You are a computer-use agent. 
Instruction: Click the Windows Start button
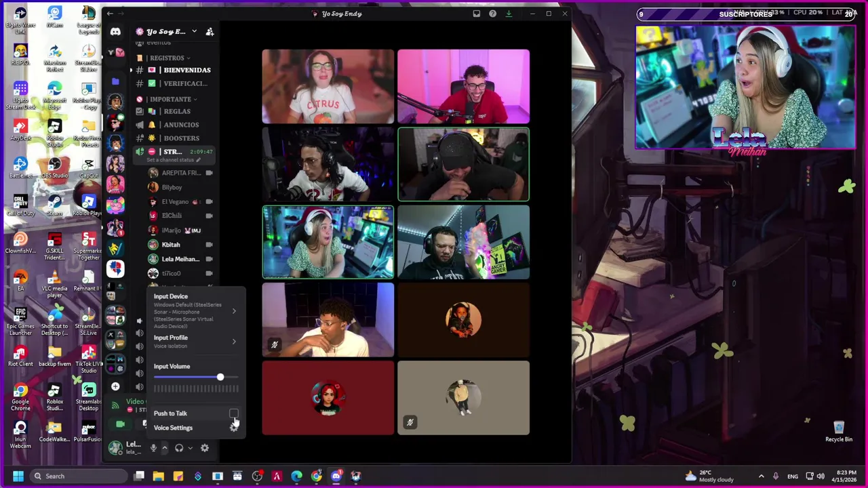pyautogui.click(x=18, y=476)
